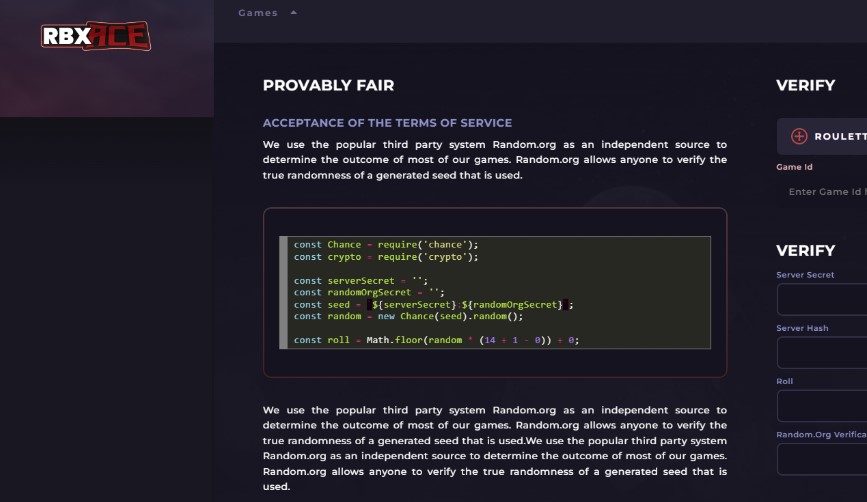
Task: Click the RBXACE logo
Action: 96,36
